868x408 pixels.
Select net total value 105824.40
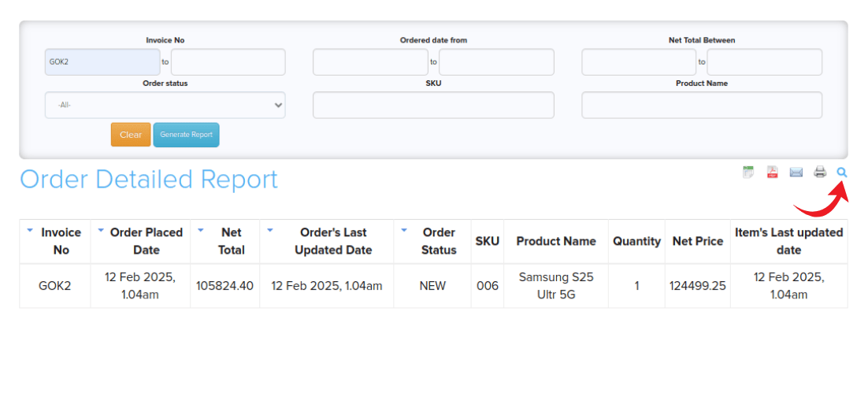(x=224, y=286)
